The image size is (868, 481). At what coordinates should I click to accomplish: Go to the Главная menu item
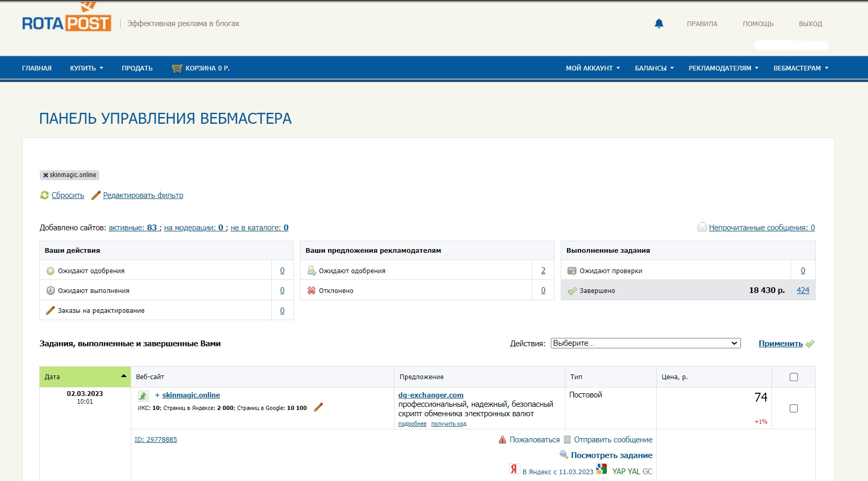tap(37, 68)
